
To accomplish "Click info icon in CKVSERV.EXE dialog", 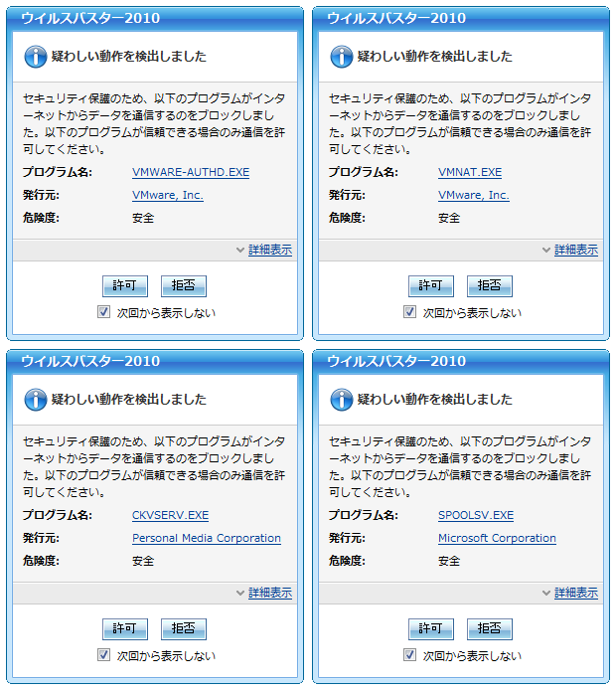I will pos(36,400).
